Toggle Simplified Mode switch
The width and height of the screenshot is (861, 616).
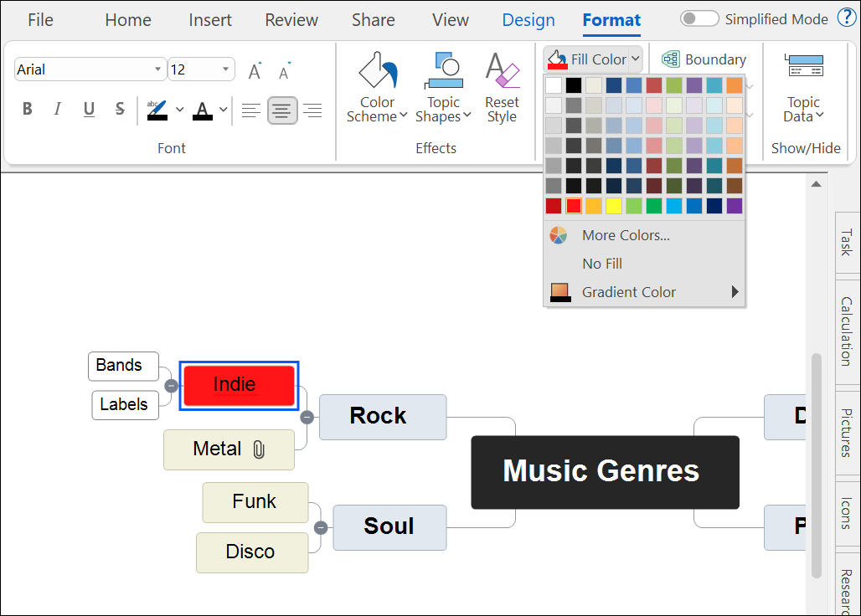click(x=699, y=18)
